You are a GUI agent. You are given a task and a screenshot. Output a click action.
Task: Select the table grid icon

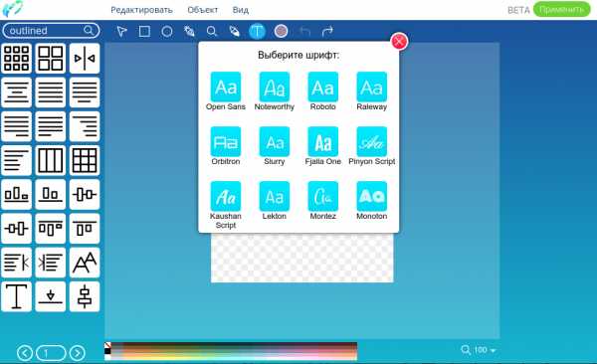(85, 160)
